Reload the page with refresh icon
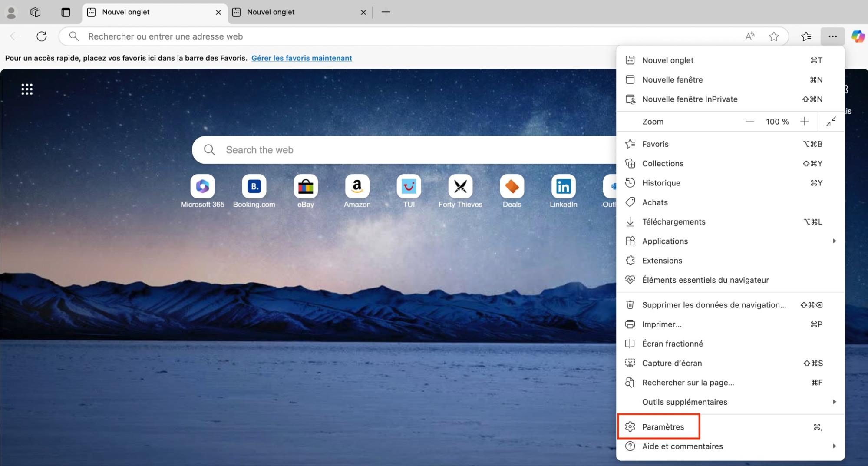This screenshot has width=868, height=466. [42, 36]
